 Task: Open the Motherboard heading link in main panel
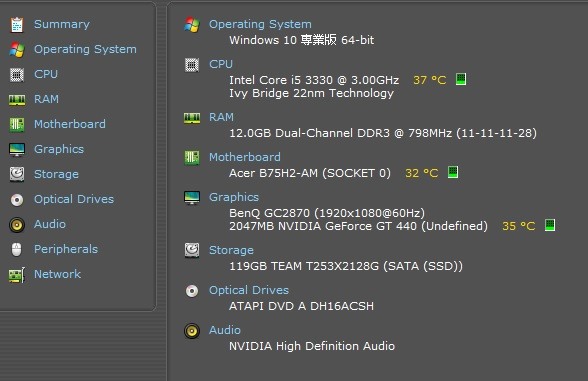tap(244, 157)
